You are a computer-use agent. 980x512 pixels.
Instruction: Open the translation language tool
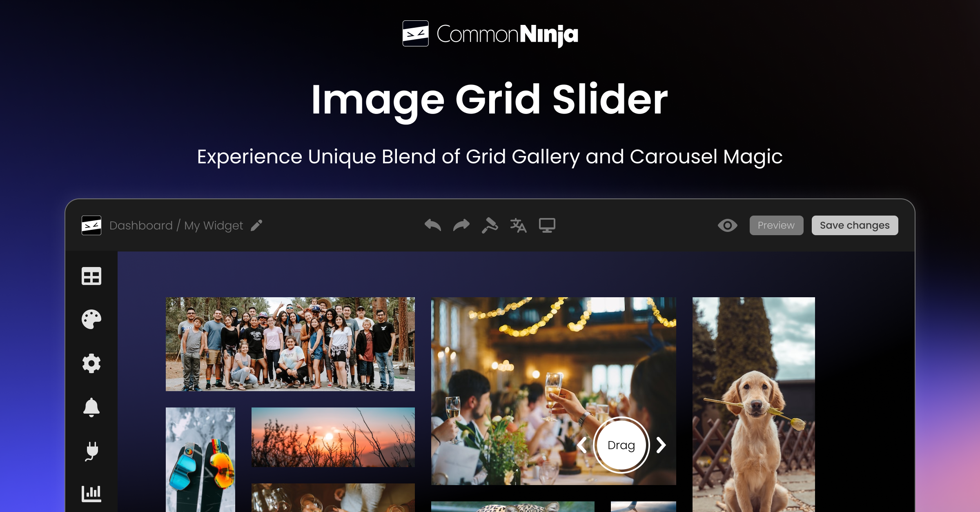519,225
